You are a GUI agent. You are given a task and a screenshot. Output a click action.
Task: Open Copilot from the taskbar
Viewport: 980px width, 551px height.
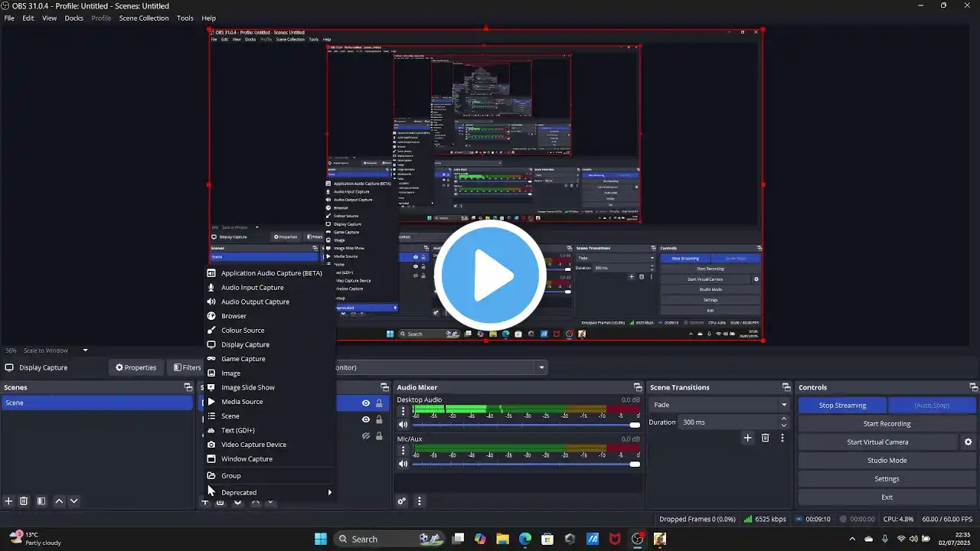click(x=480, y=539)
